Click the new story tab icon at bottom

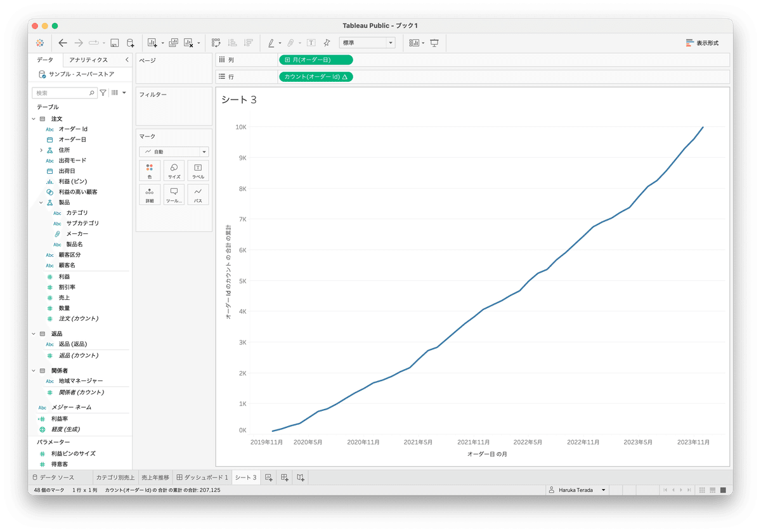(301, 477)
